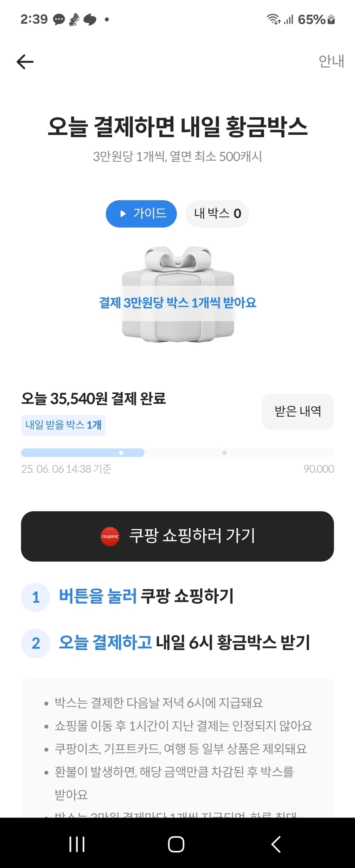Open the 내 박스 counter chip
355x868 pixels.
click(x=217, y=213)
